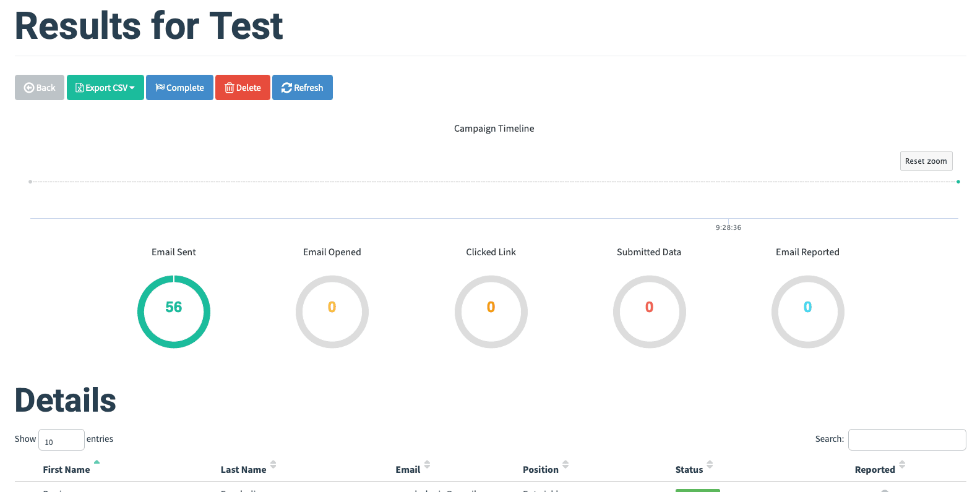Click the Campaign Timeline chart title
Viewport: 980px width, 492px height.
coord(494,129)
